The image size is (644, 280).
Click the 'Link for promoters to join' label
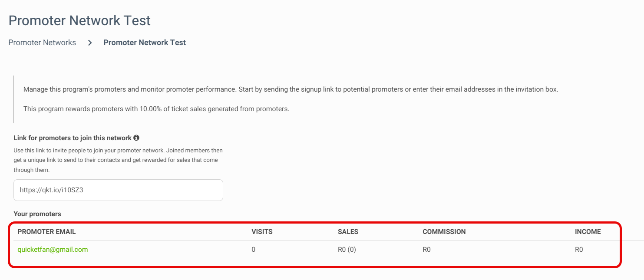click(x=73, y=138)
